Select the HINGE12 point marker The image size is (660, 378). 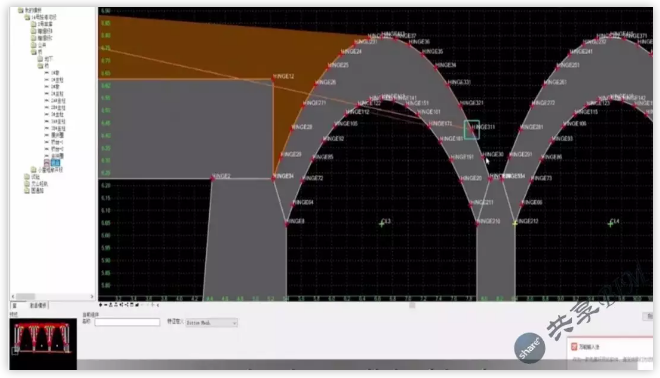pos(274,78)
